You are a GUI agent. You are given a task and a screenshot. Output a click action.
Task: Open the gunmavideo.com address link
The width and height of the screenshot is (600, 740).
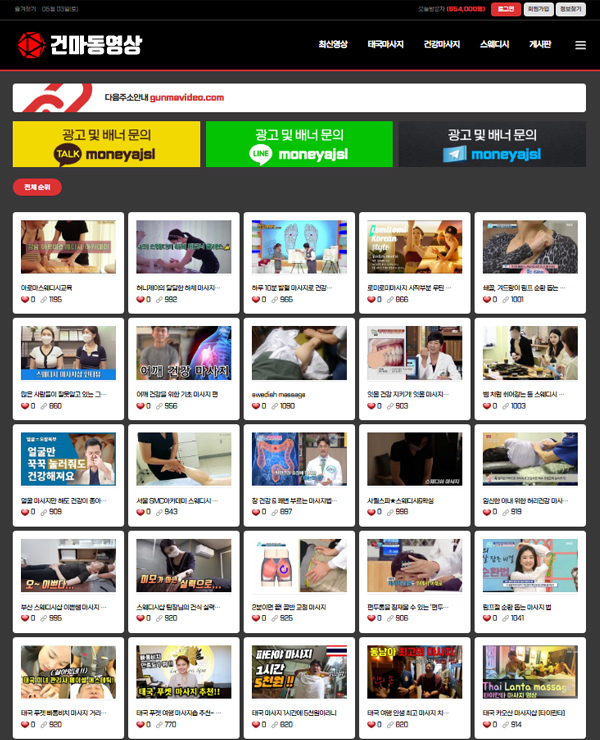[x=187, y=98]
